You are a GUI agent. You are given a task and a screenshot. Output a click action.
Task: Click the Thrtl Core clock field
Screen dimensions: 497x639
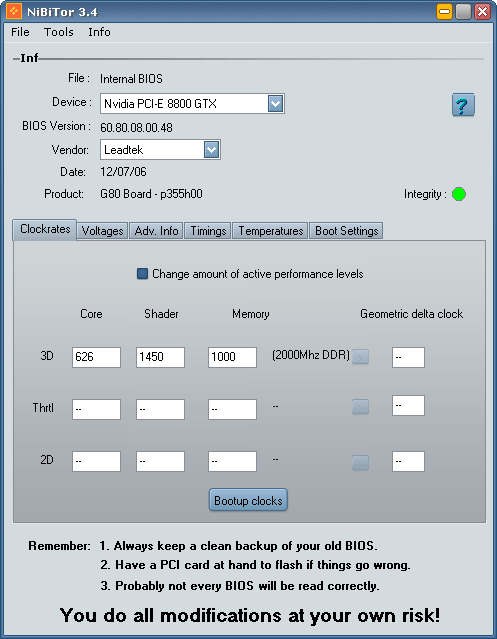coord(97,409)
